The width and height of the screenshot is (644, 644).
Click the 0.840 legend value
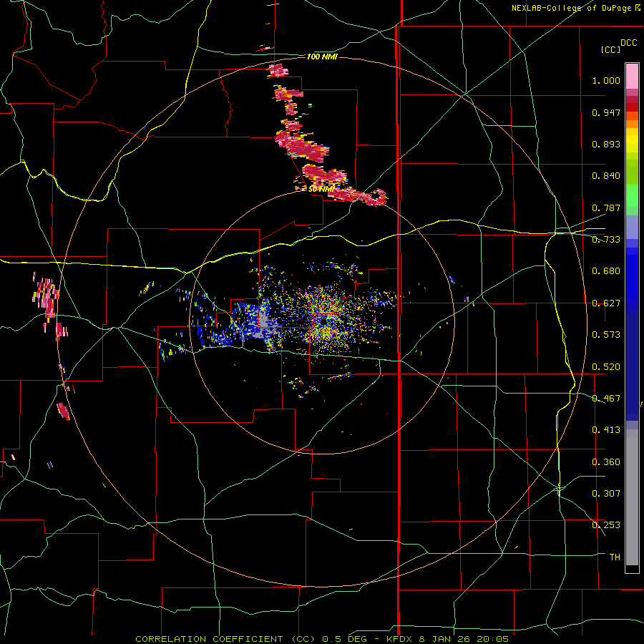click(606, 176)
